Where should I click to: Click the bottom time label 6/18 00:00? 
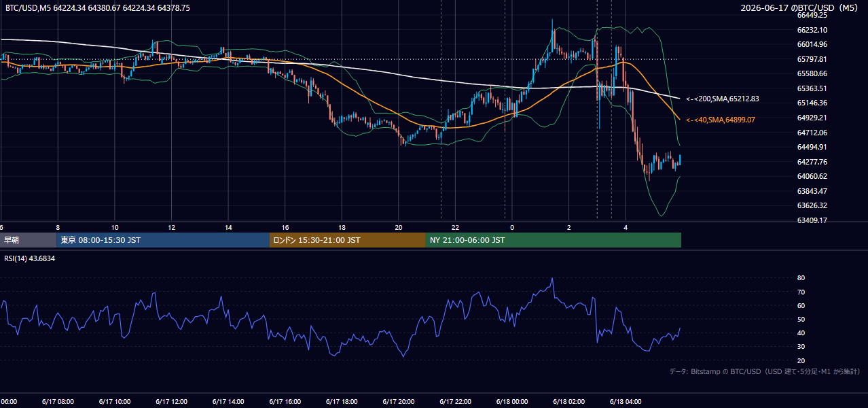(512, 402)
